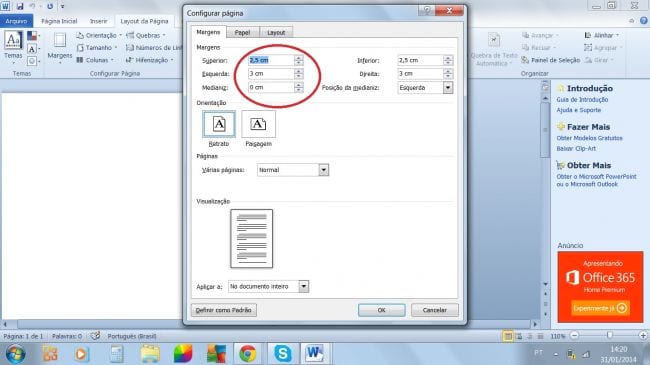This screenshot has height=365, width=650.
Task: Click the Redo icon in quick access toolbar
Action: tap(50, 7)
